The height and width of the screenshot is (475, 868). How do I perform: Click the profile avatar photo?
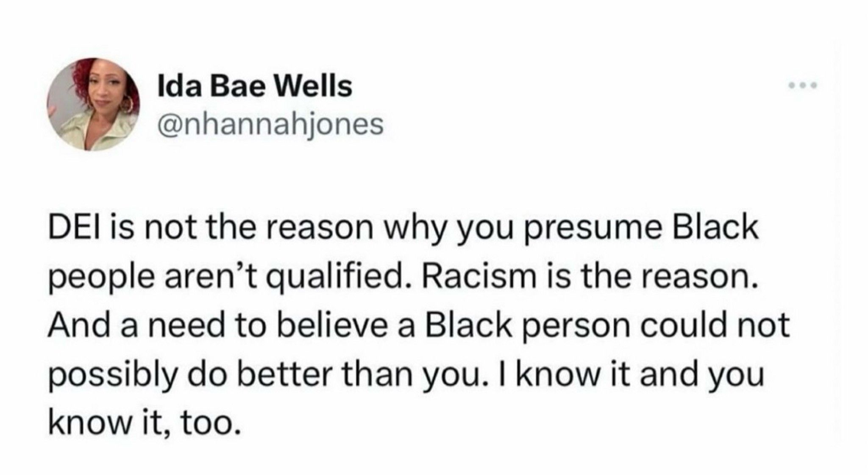tap(94, 104)
